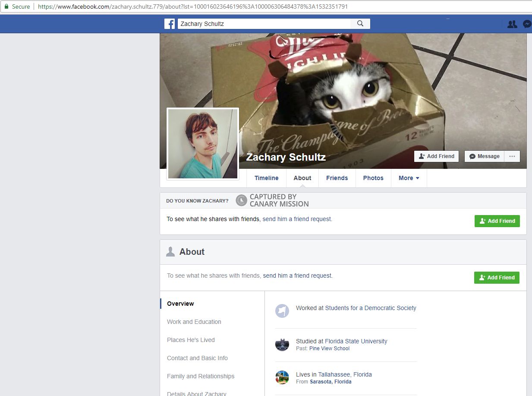Viewport: 532px width, 396px height.
Task: Select Overview in About sidebar
Action: coord(180,304)
